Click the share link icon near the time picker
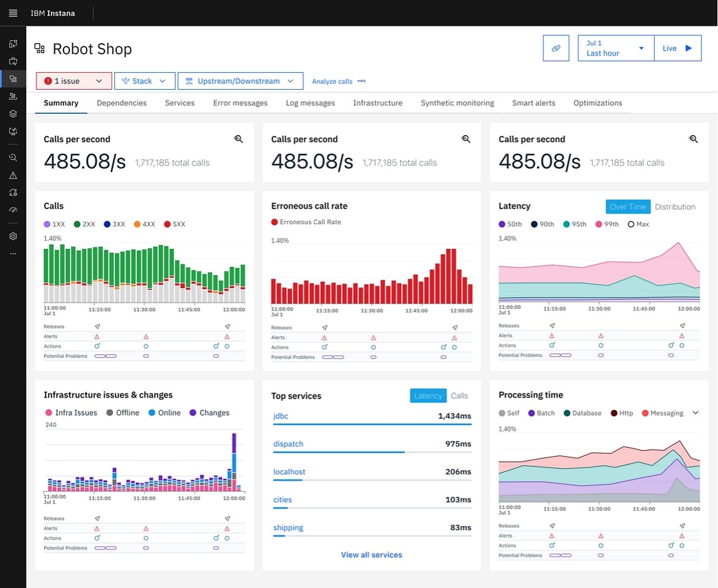This screenshot has width=718, height=588. pos(556,48)
